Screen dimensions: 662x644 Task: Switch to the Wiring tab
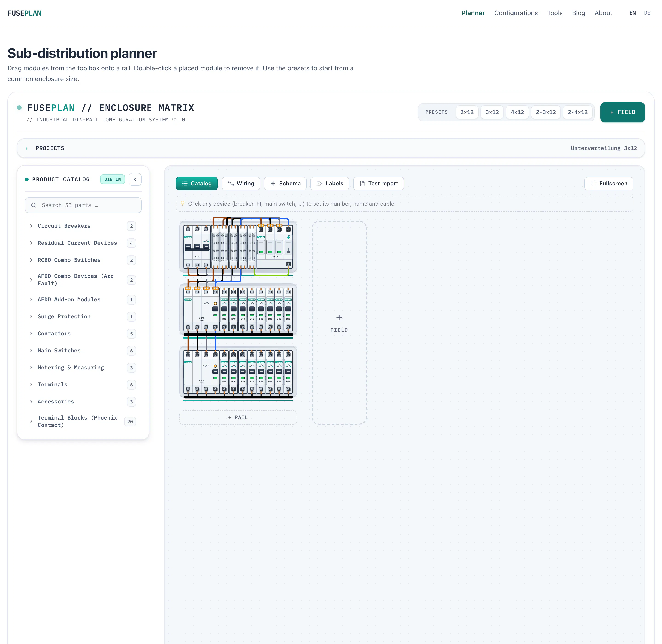[241, 183]
